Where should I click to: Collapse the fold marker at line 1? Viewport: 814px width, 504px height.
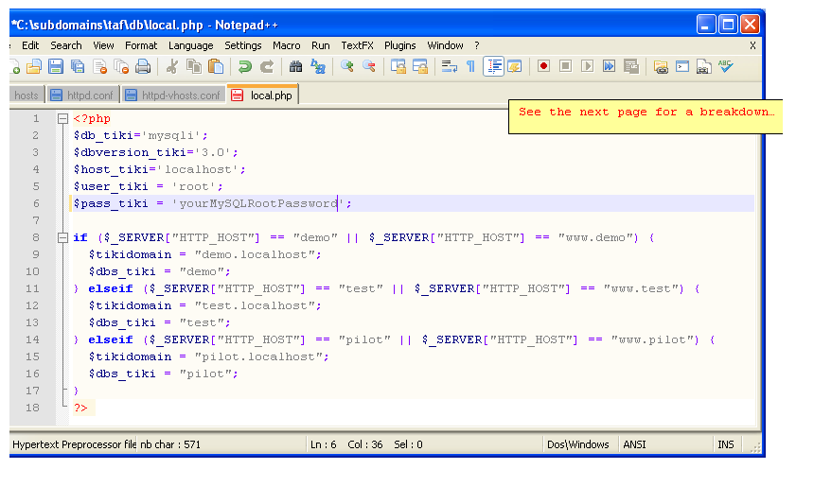[x=62, y=119]
